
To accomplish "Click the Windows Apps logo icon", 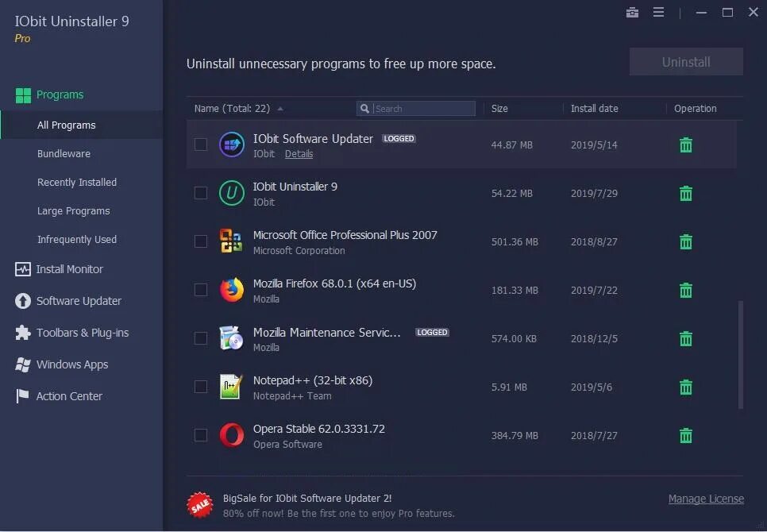I will pyautogui.click(x=22, y=364).
